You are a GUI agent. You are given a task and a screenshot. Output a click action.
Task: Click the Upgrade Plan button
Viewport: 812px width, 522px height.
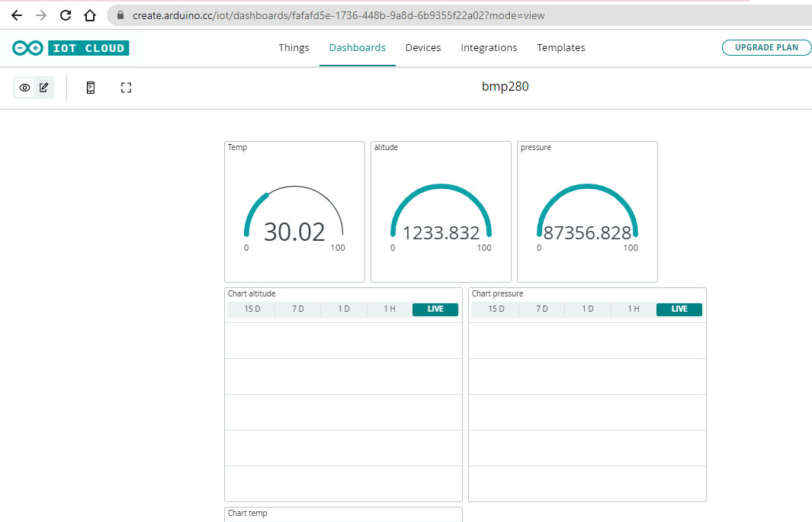(x=766, y=47)
